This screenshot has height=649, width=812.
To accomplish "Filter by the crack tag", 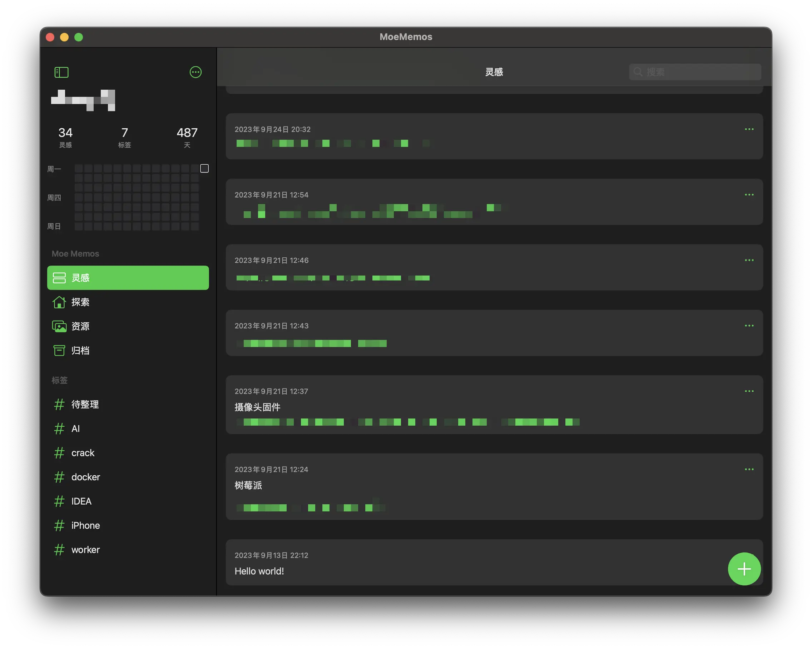I will coord(83,453).
